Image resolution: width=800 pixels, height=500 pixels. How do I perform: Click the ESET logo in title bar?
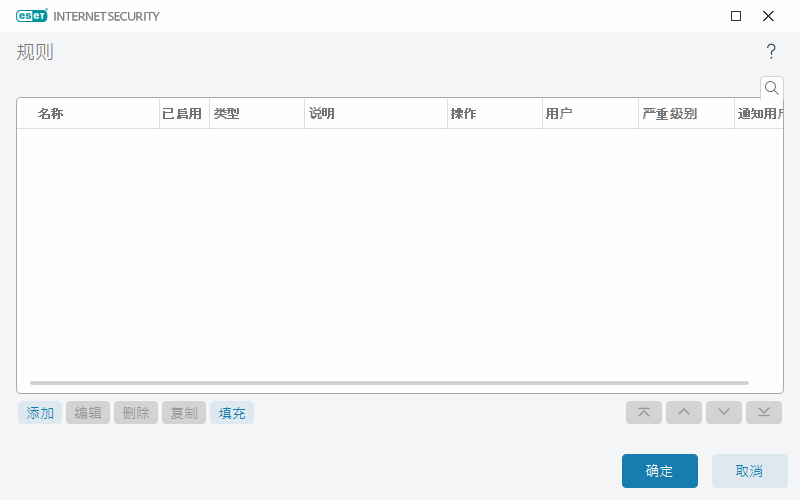pos(32,16)
